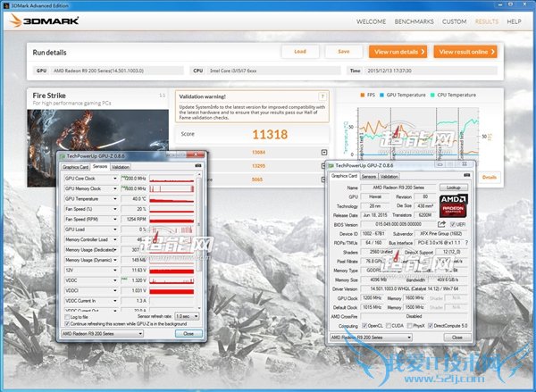
Task: Open the CUSTOM tab in 3DMark
Action: tap(455, 21)
